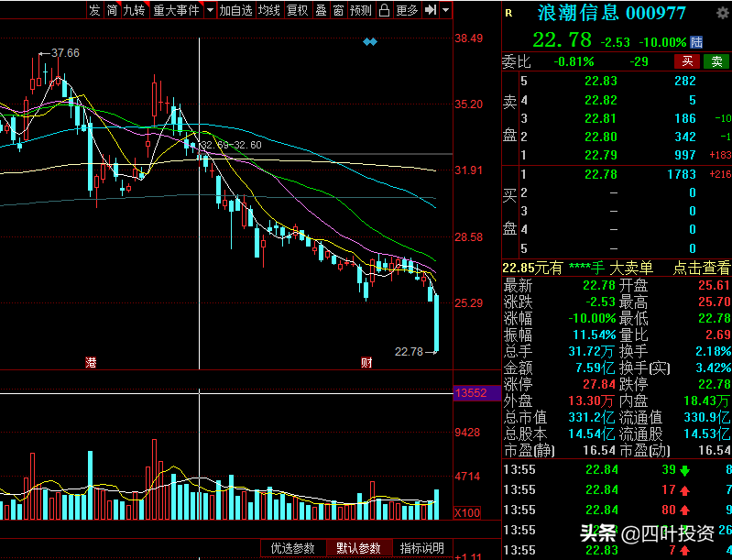Toggle 复权 price adjustment
The height and width of the screenshot is (560, 732).
298,10
